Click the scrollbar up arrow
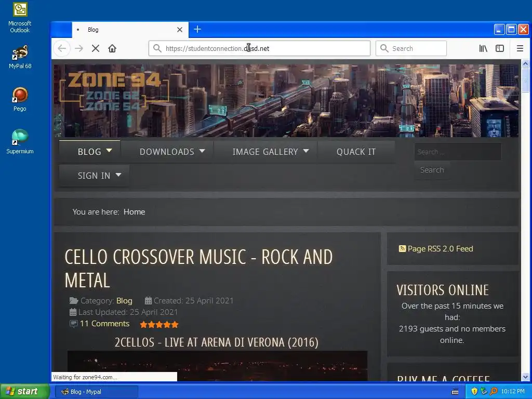 (525, 63)
